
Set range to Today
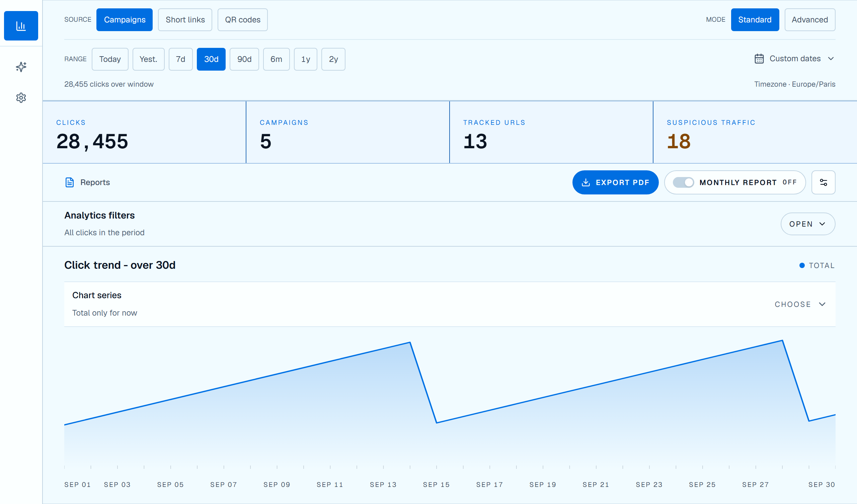coord(110,59)
